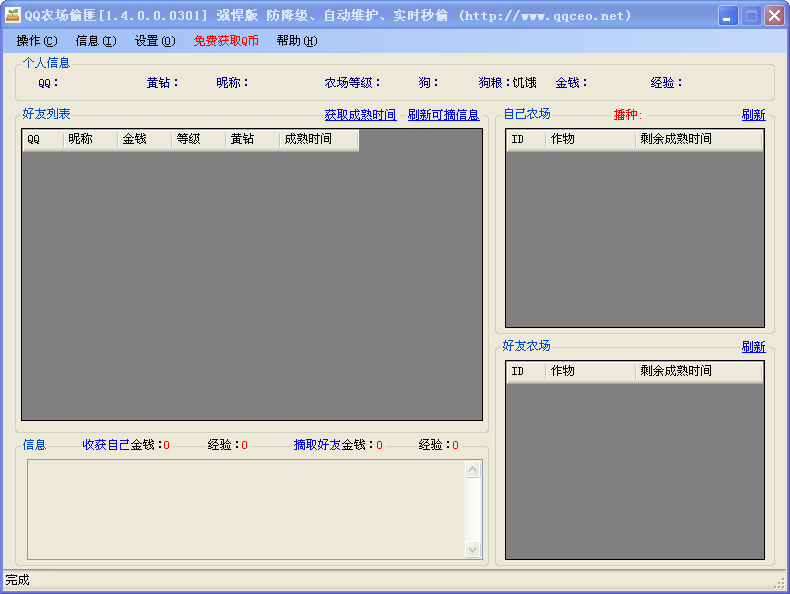Sort friend list by 等级 column

tap(199, 140)
